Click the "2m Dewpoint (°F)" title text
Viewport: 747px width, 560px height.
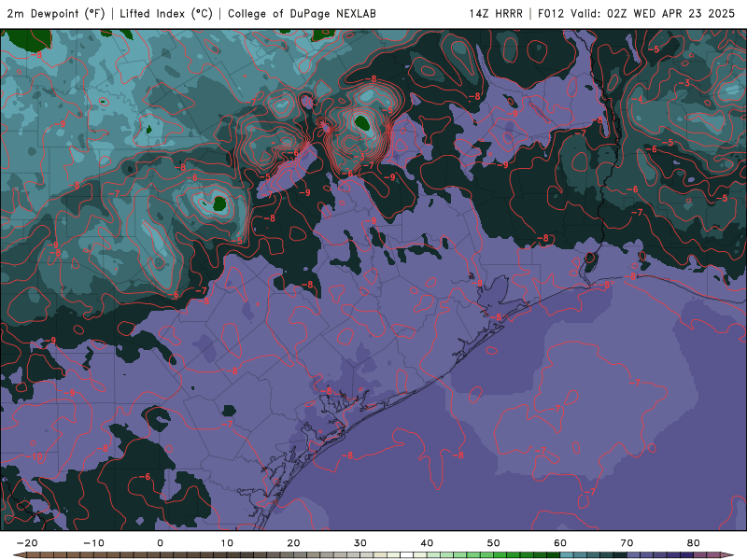[56, 14]
